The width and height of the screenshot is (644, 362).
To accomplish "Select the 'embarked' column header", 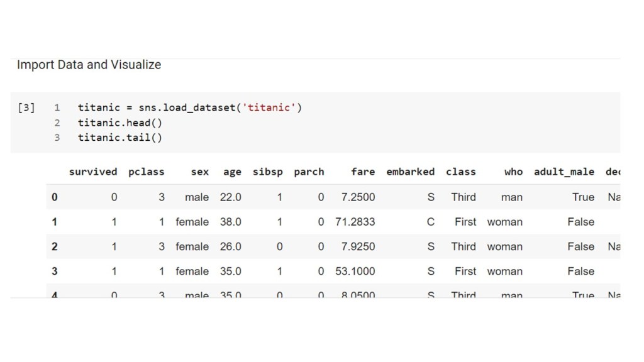I will pos(410,172).
